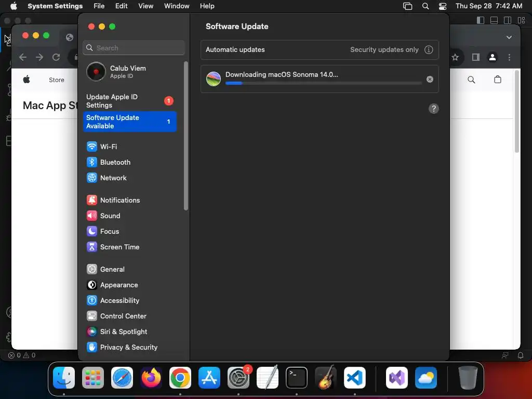
Task: Open Chrome three-dot menu
Action: 509,57
